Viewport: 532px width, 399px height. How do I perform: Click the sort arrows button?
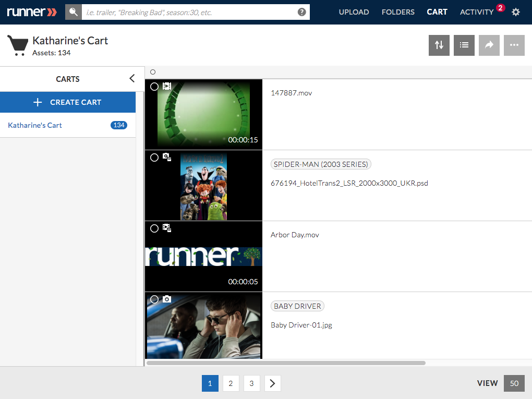tap(439, 45)
